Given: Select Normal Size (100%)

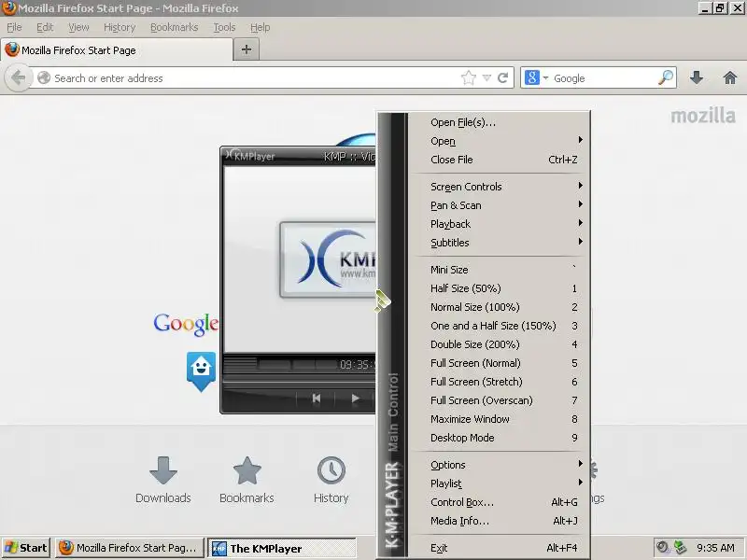Looking at the screenshot, I should [500, 307].
